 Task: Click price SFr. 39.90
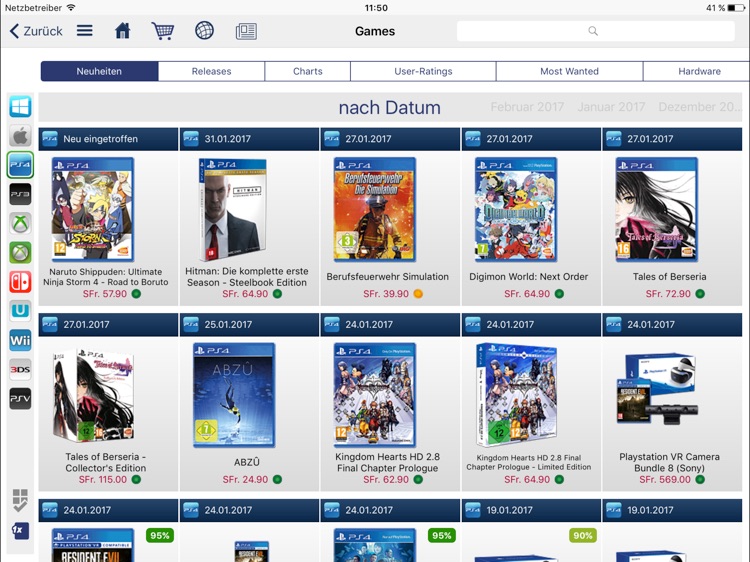tap(386, 294)
